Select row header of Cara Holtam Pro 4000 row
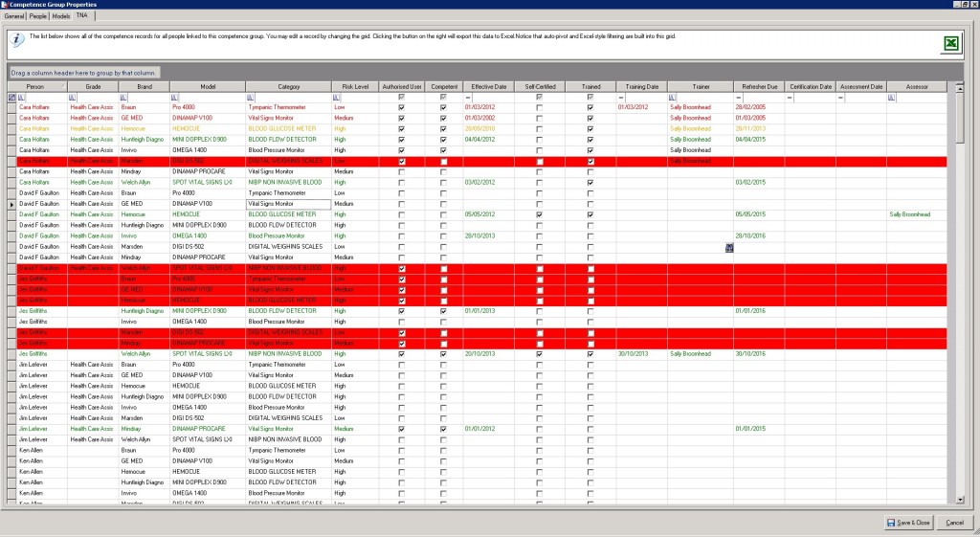Image resolution: width=980 pixels, height=537 pixels. pyautogui.click(x=11, y=107)
